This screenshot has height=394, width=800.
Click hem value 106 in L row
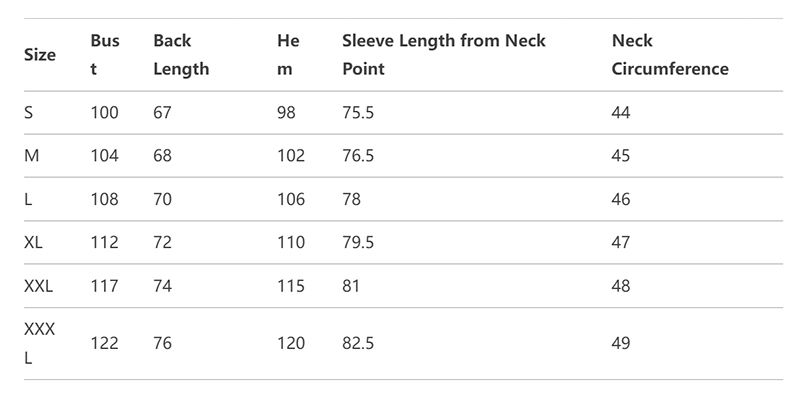pos(291,199)
